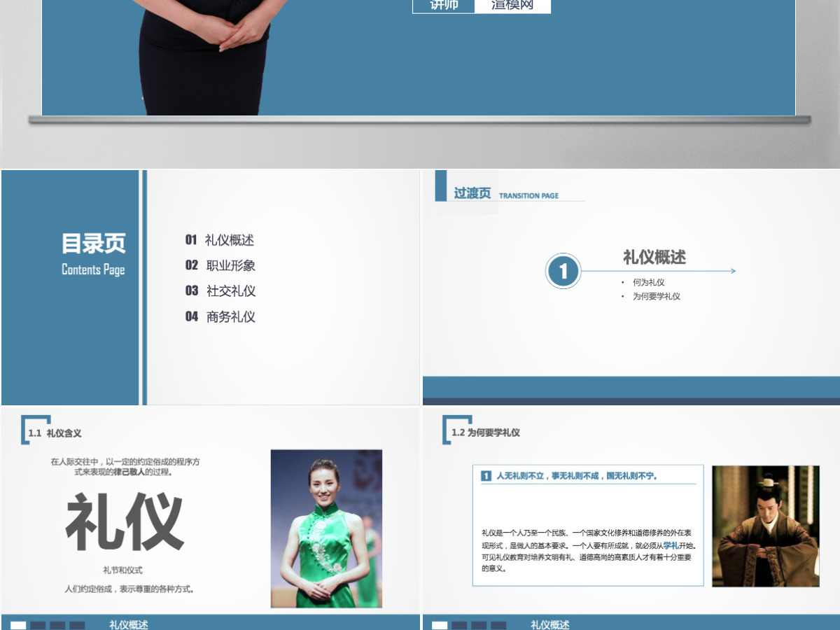Select the 为何要学礼仪 bullet on transition slide
This screenshot has height=630, width=840.
tap(657, 296)
